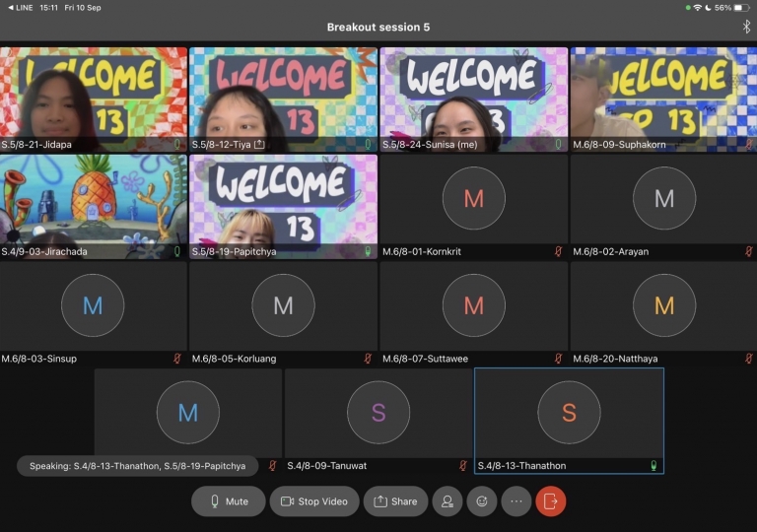Tap the Bluetooth audio icon in header
757x532 pixels.
coord(746,27)
